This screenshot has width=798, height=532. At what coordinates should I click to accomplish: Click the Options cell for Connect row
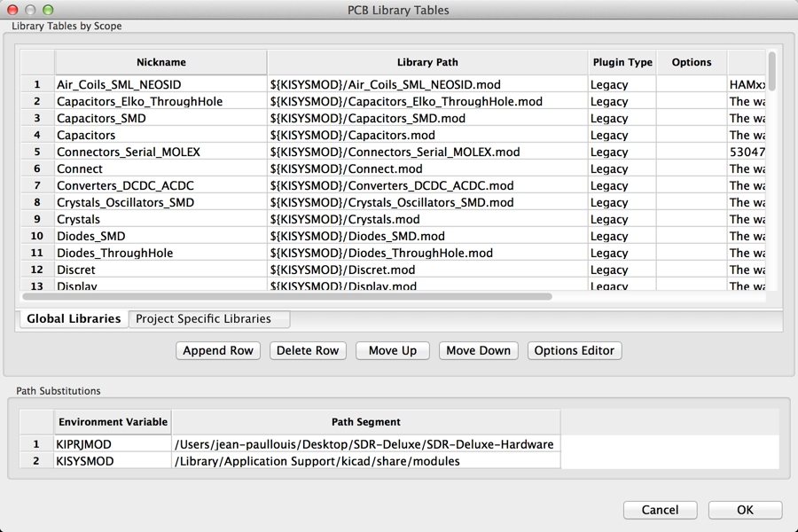(x=691, y=169)
